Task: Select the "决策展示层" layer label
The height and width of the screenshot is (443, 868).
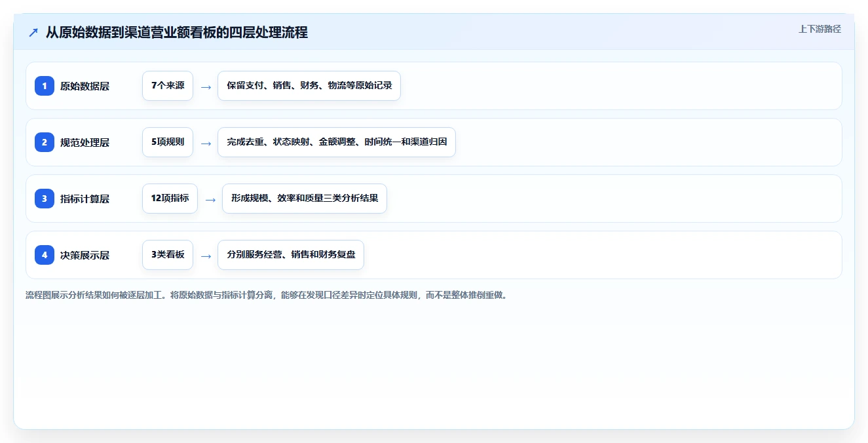Action: (85, 255)
